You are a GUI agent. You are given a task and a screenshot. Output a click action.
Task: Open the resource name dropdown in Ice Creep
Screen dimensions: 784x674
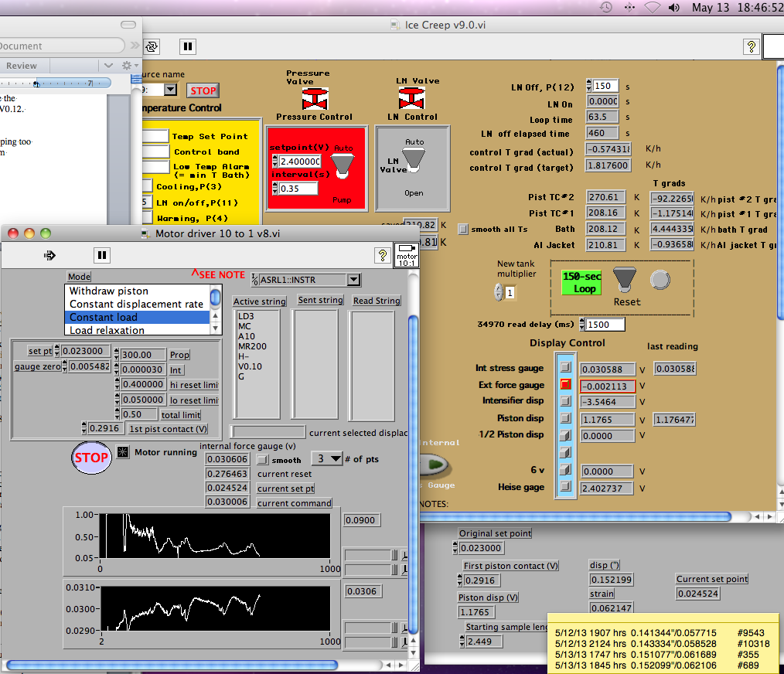click(x=170, y=90)
